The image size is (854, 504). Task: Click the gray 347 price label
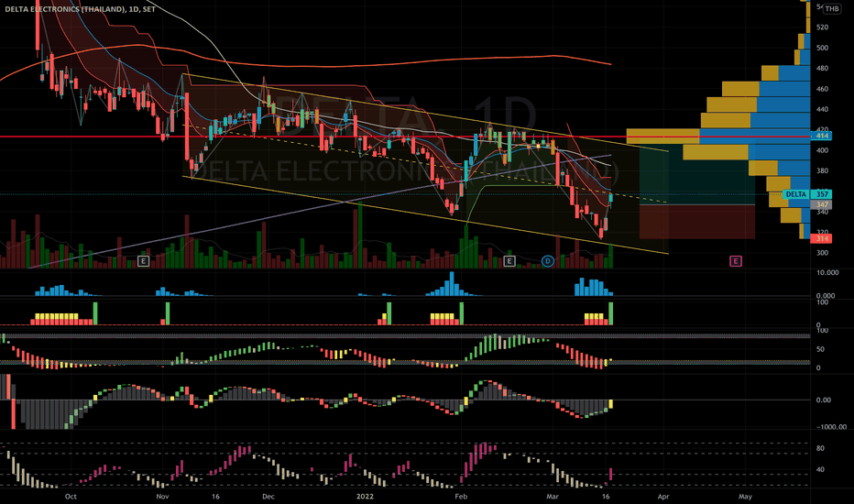click(x=821, y=204)
